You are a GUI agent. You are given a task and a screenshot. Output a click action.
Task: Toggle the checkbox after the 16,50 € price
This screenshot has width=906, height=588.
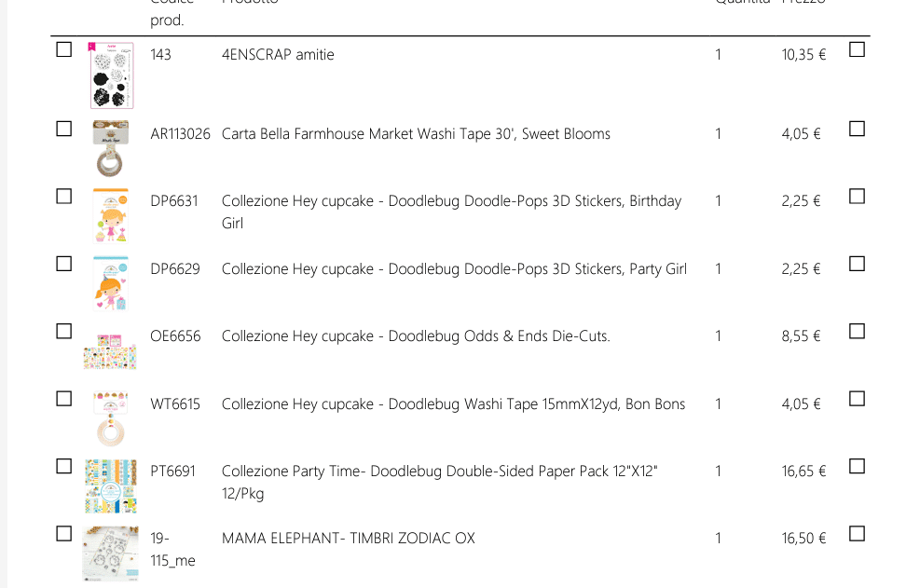(857, 534)
